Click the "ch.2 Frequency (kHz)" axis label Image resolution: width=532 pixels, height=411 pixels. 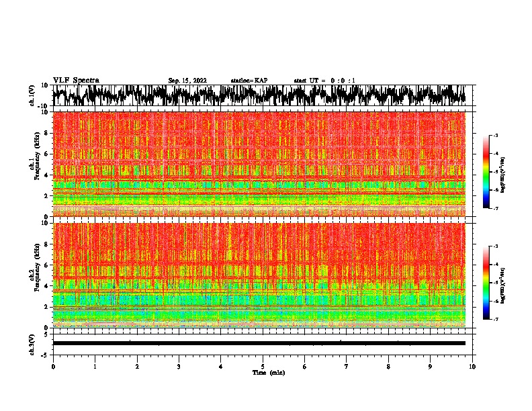[x=34, y=267]
